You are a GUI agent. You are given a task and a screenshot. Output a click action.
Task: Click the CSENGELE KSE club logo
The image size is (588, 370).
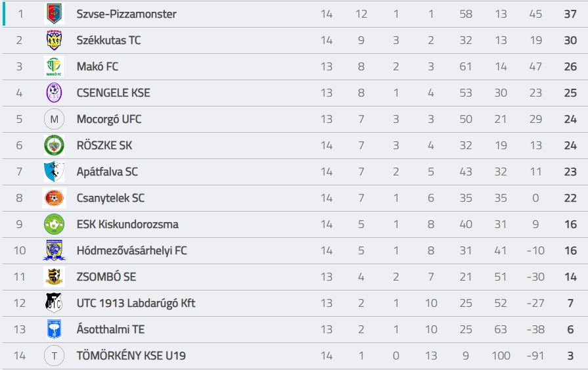pyautogui.click(x=54, y=93)
